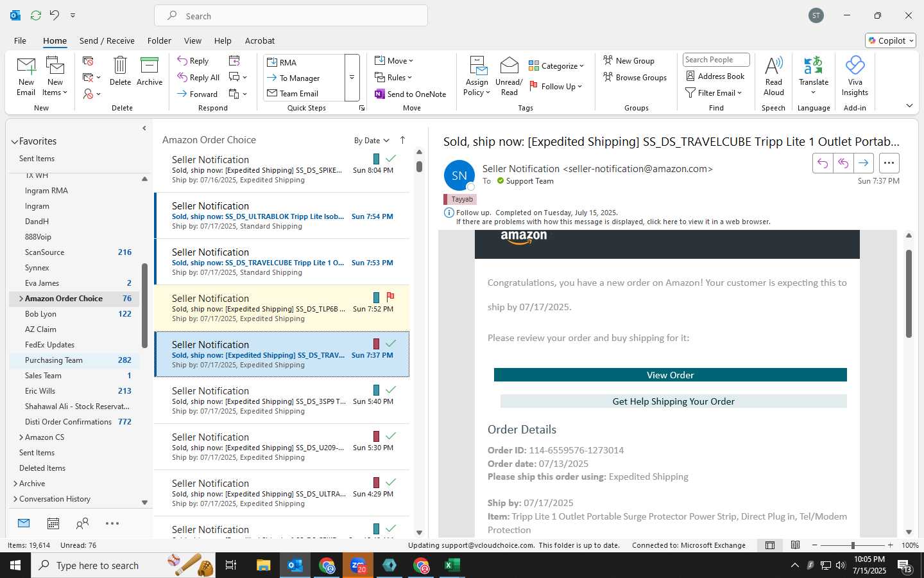Collapse the Favorites section

click(14, 141)
